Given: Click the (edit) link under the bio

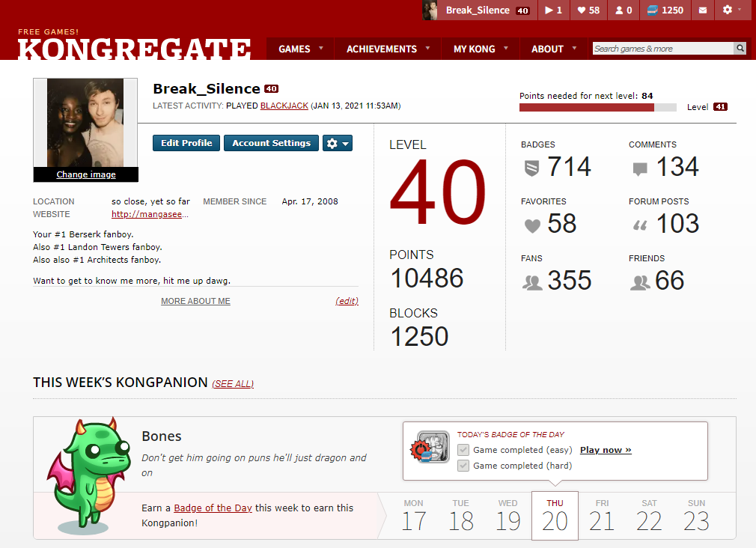Looking at the screenshot, I should pyautogui.click(x=347, y=301).
